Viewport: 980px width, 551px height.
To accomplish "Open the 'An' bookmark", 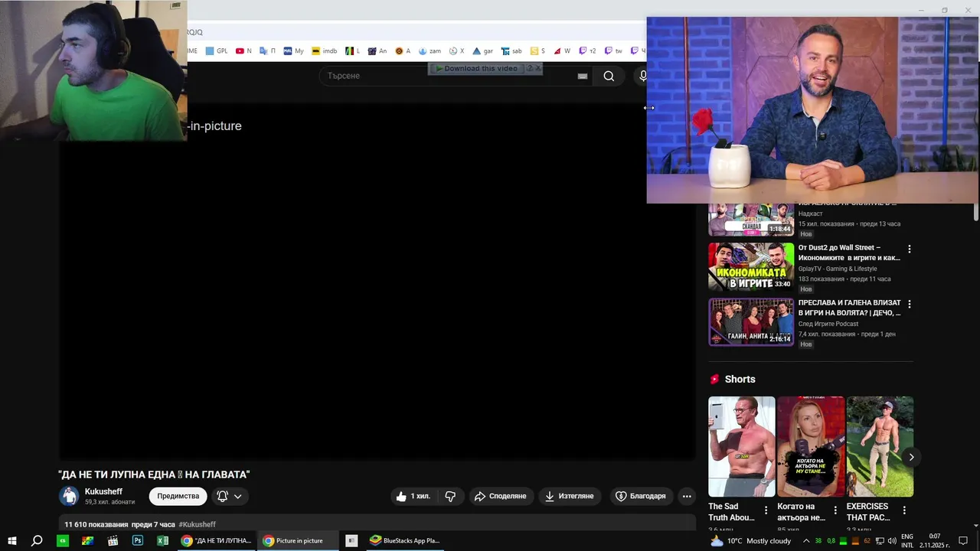I will pos(377,51).
